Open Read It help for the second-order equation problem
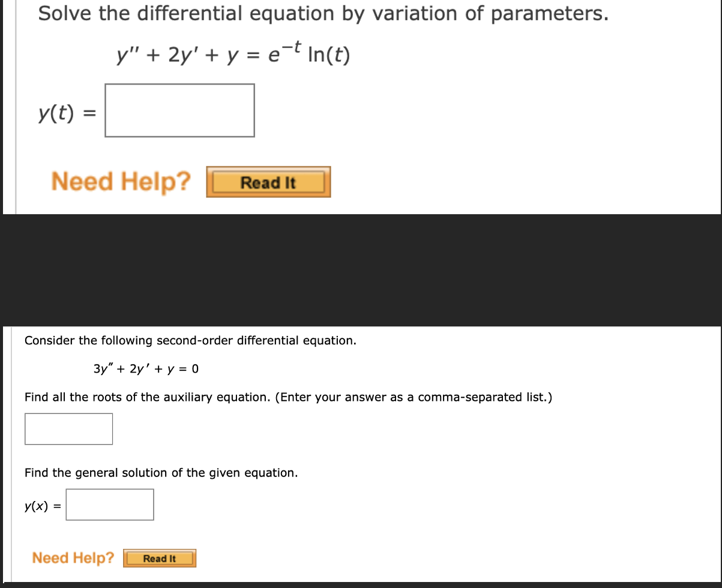Viewport: 722px width, 588px height. (x=159, y=558)
